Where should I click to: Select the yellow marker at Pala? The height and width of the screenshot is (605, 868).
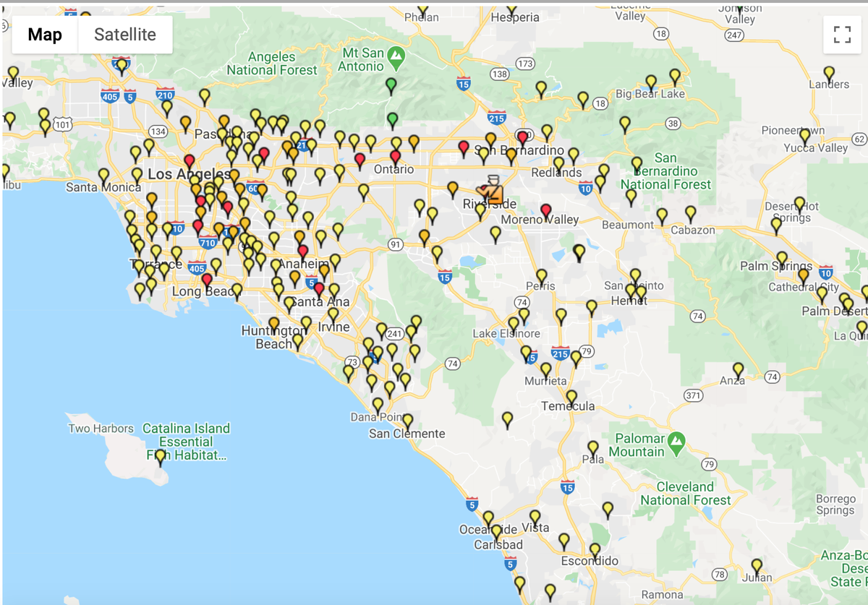click(x=593, y=450)
